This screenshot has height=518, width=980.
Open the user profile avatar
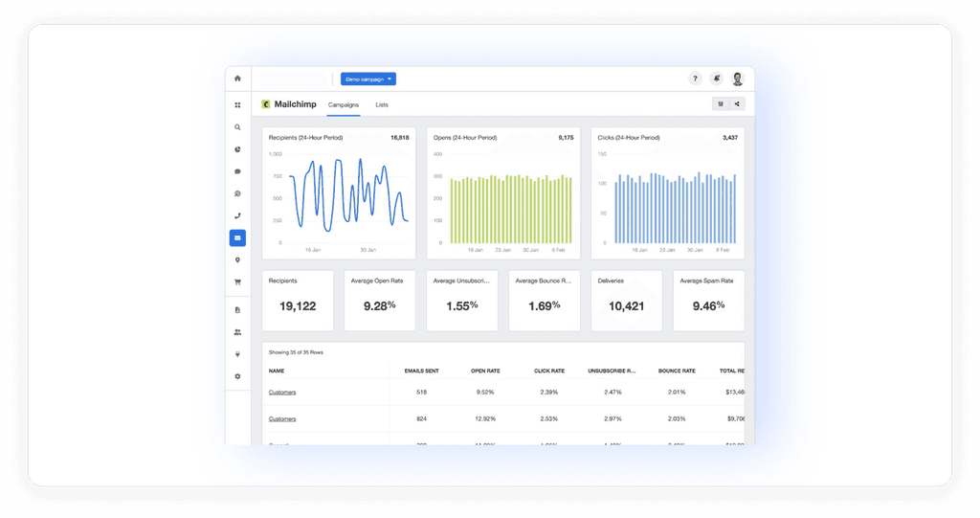tap(738, 79)
